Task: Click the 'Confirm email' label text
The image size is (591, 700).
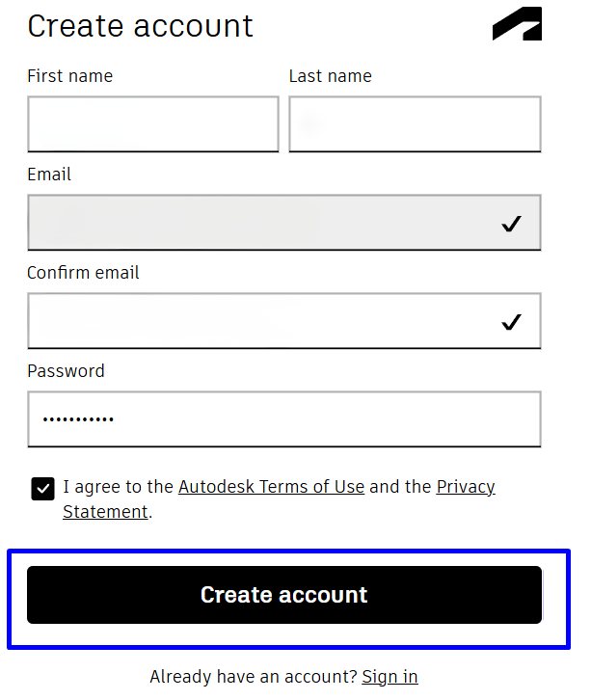Action: tap(83, 273)
